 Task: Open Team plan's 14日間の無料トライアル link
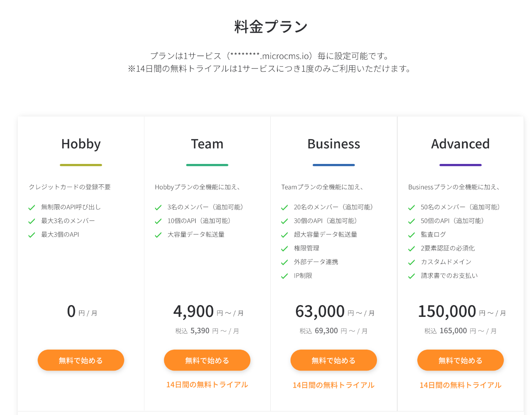(207, 385)
